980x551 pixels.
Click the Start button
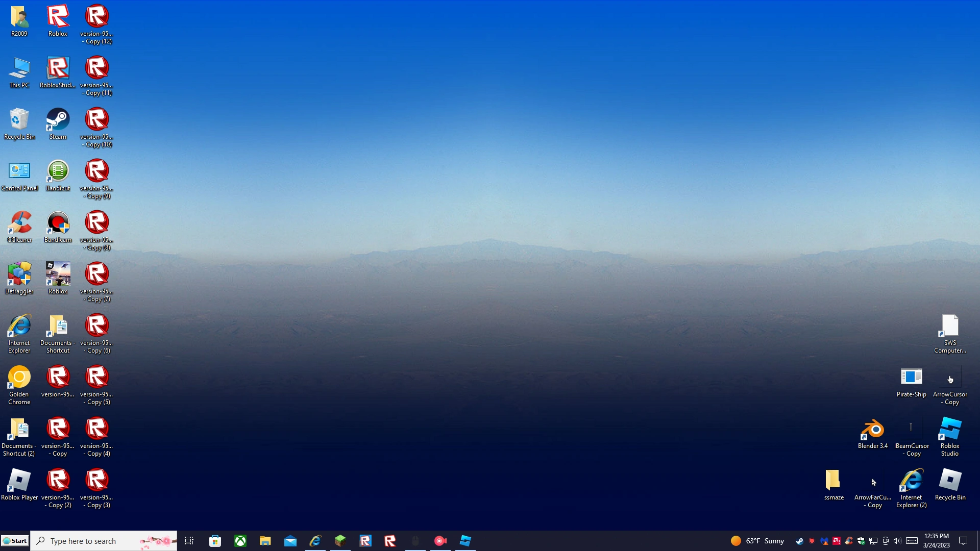coord(15,541)
